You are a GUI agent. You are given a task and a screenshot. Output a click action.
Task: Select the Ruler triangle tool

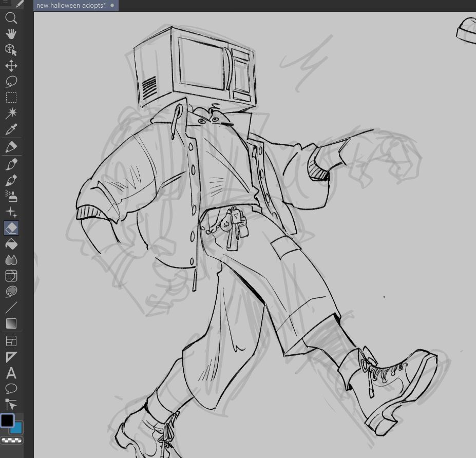click(11, 357)
